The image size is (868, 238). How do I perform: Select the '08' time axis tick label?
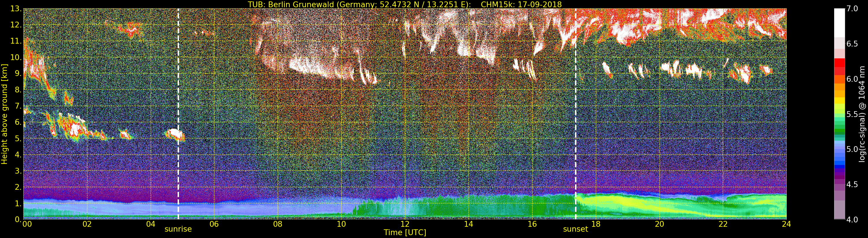pyautogui.click(x=278, y=224)
